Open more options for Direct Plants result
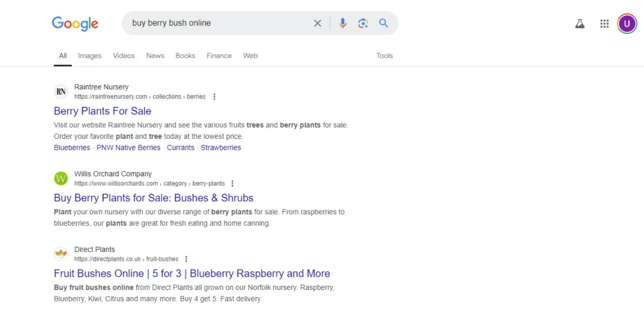Screen dimensions: 644x316 (186, 259)
